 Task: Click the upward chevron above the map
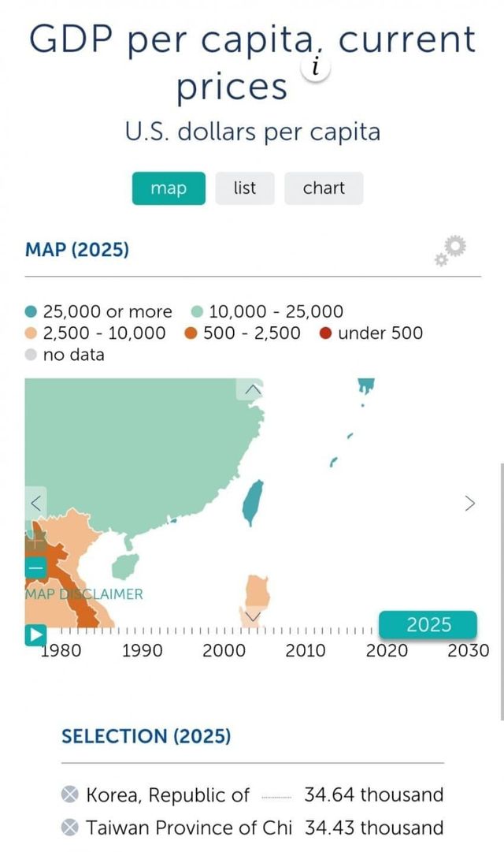click(x=251, y=389)
